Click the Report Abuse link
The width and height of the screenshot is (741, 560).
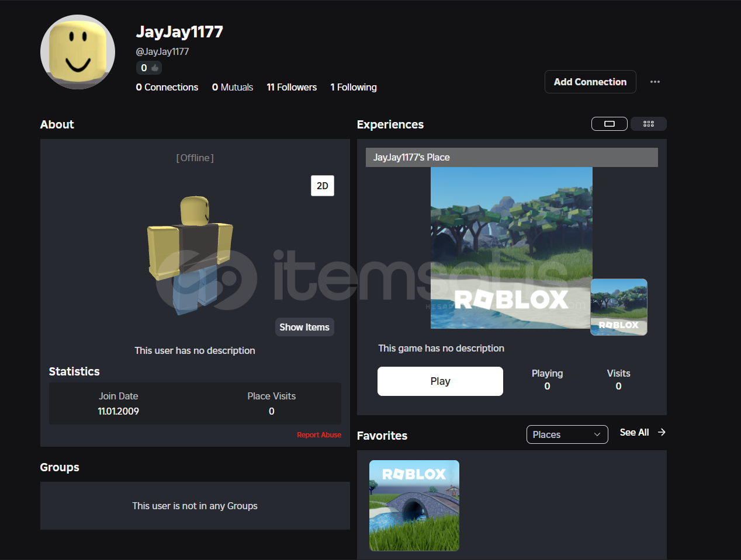pos(319,435)
